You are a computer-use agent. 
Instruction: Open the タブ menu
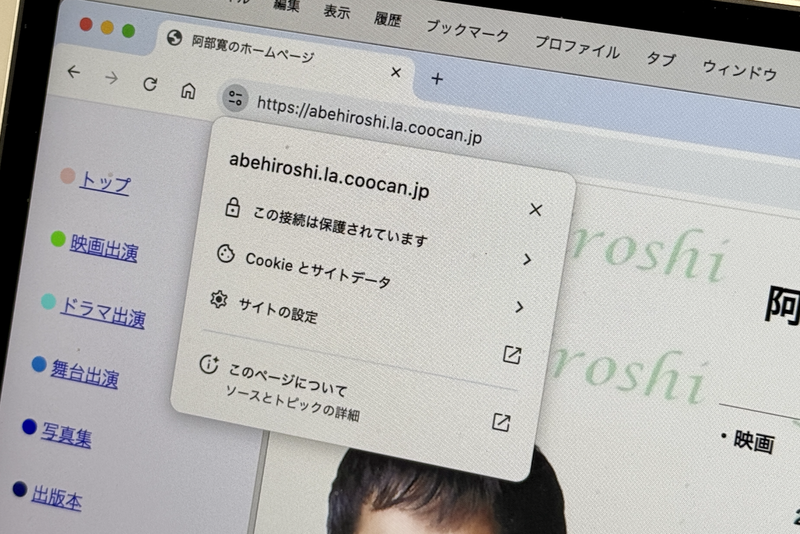[x=661, y=59]
